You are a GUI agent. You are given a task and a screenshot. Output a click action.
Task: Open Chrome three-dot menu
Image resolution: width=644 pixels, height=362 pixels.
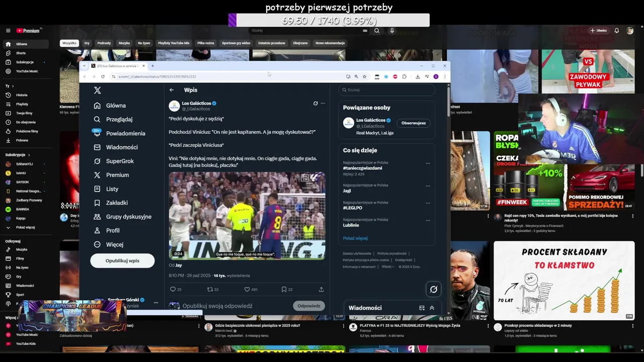[445, 76]
